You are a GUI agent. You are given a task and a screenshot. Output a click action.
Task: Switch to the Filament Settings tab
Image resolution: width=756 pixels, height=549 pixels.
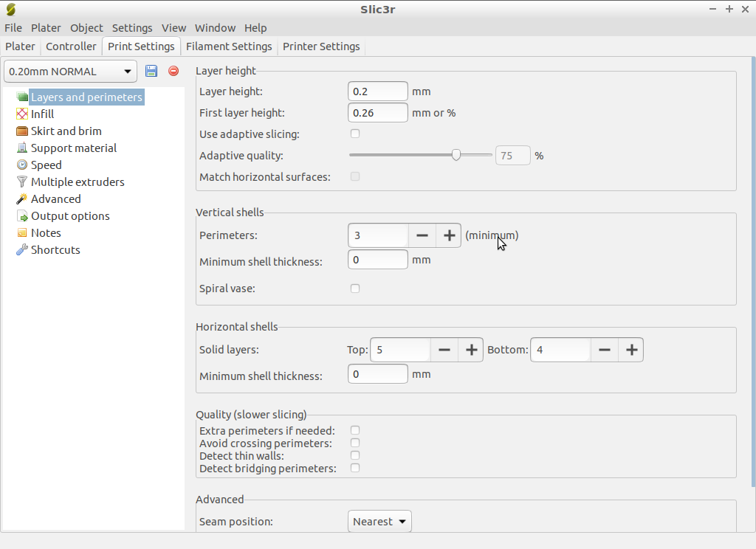[x=229, y=46]
